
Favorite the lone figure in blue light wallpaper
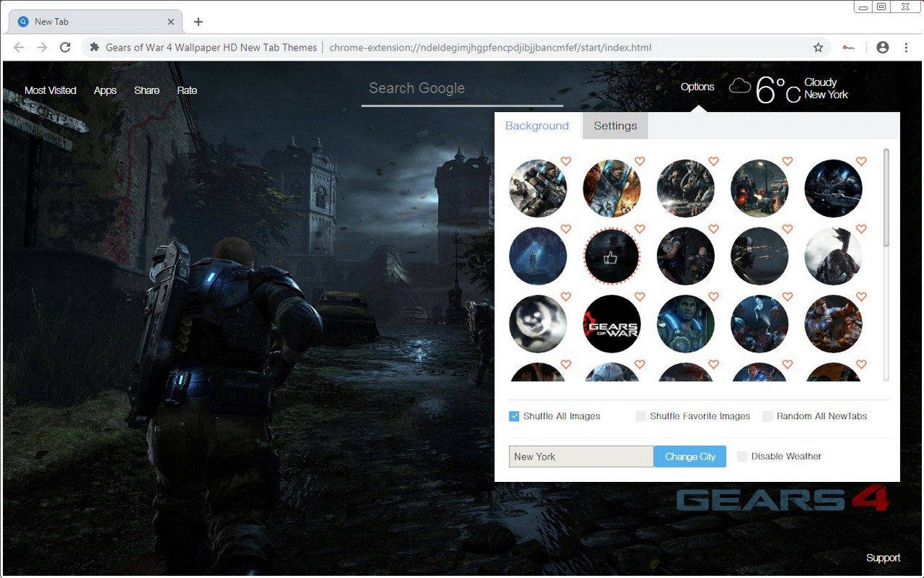[x=566, y=230]
